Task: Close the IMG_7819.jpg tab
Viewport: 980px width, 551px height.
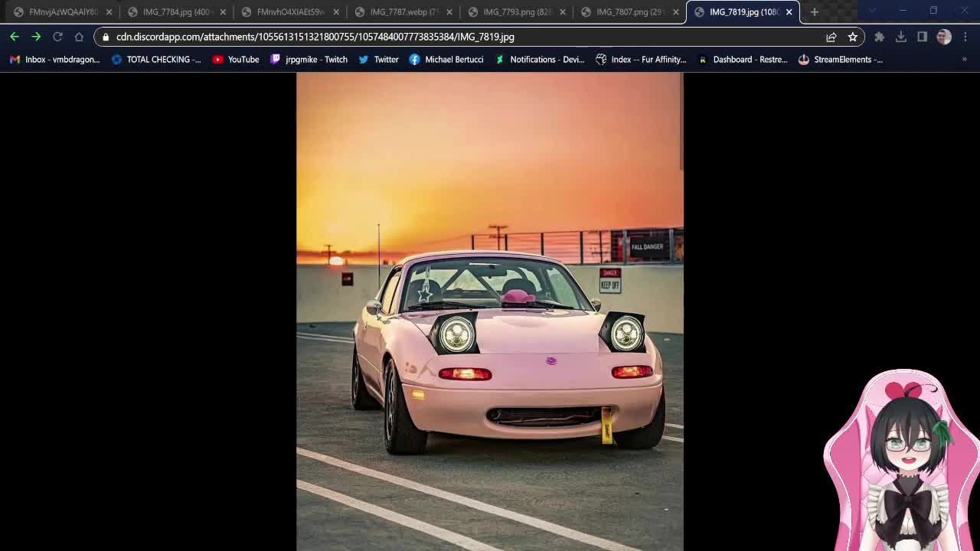Action: click(789, 12)
